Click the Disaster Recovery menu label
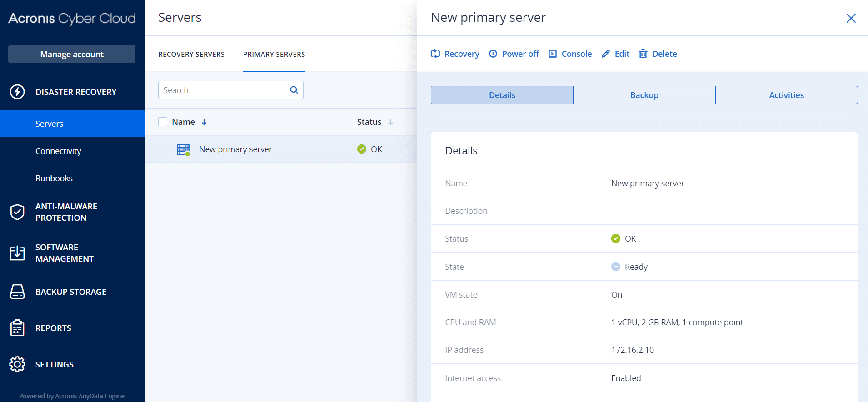Viewport: 868px width, 402px height. coord(76,92)
